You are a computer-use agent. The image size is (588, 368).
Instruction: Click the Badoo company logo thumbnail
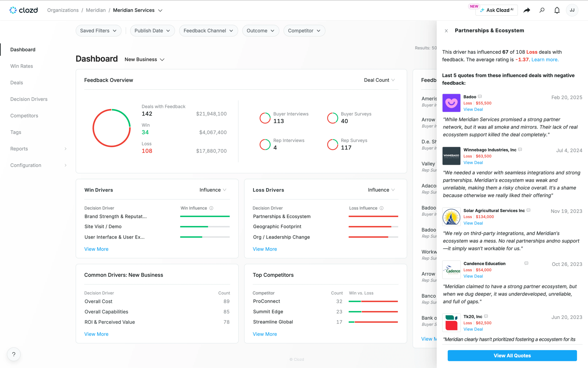point(451,103)
